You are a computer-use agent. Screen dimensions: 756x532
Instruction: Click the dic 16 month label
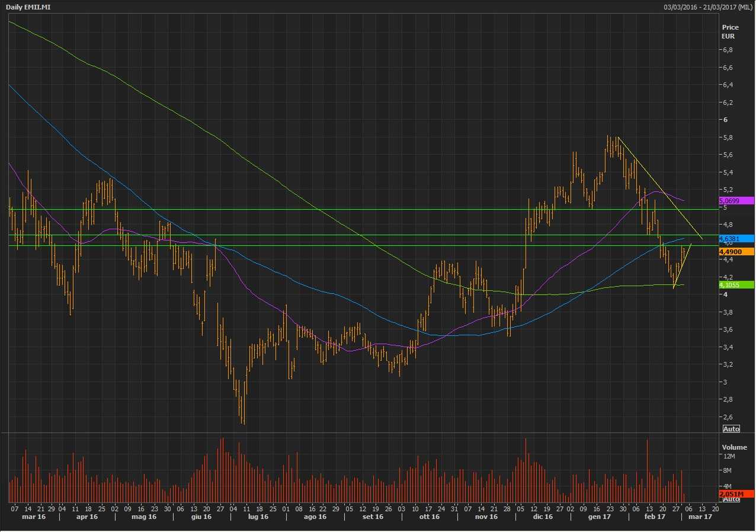[x=542, y=517]
